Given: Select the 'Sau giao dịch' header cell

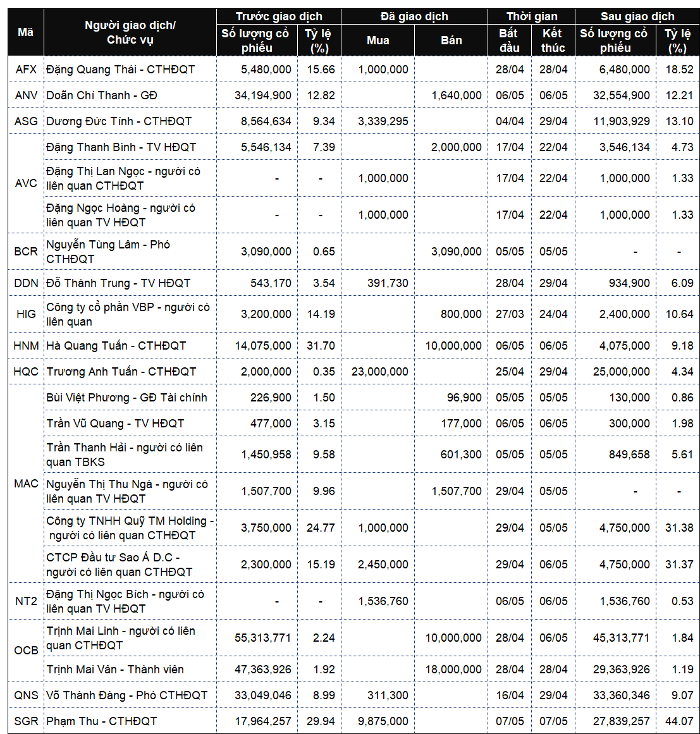Looking at the screenshot, I should [x=637, y=16].
